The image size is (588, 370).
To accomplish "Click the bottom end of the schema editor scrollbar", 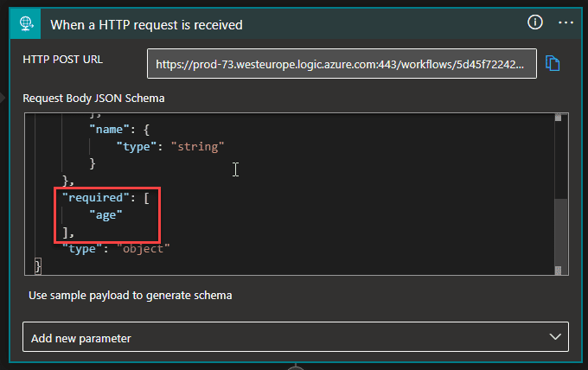I will (560, 270).
